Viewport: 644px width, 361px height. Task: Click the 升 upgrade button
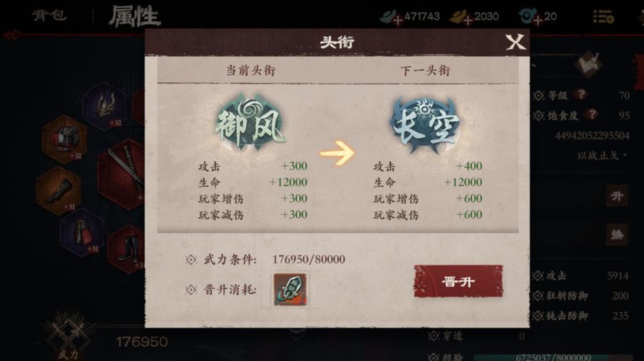tap(617, 196)
